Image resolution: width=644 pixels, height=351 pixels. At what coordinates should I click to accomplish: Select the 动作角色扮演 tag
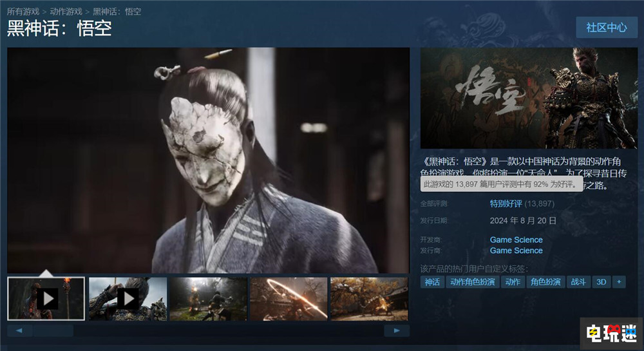[472, 282]
